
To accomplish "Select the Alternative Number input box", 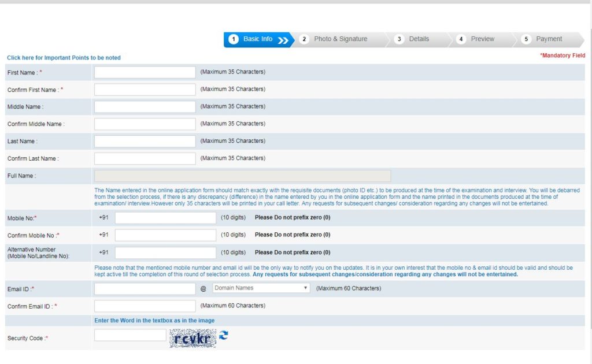I will click(x=165, y=252).
